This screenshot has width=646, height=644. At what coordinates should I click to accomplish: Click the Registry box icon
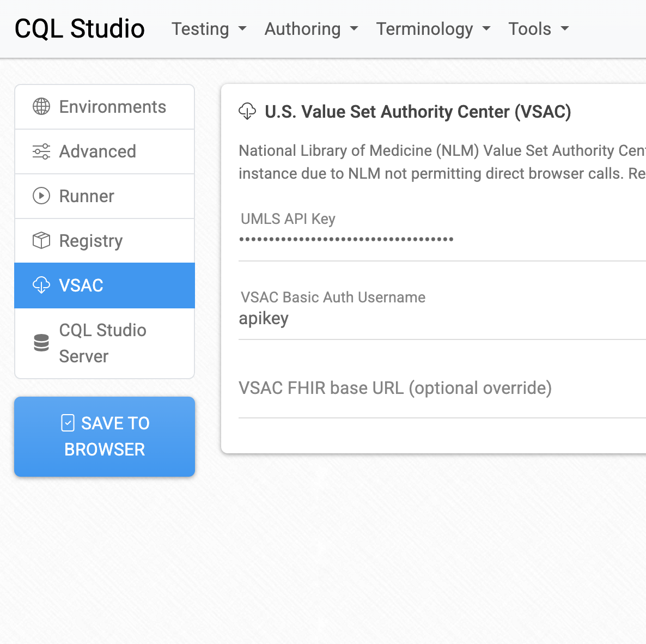pyautogui.click(x=41, y=240)
